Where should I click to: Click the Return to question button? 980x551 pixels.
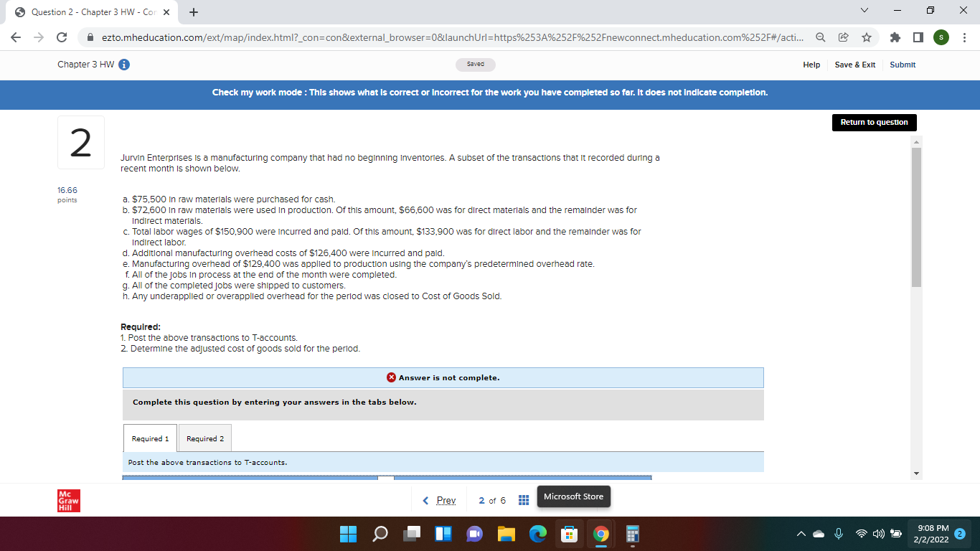pos(874,122)
